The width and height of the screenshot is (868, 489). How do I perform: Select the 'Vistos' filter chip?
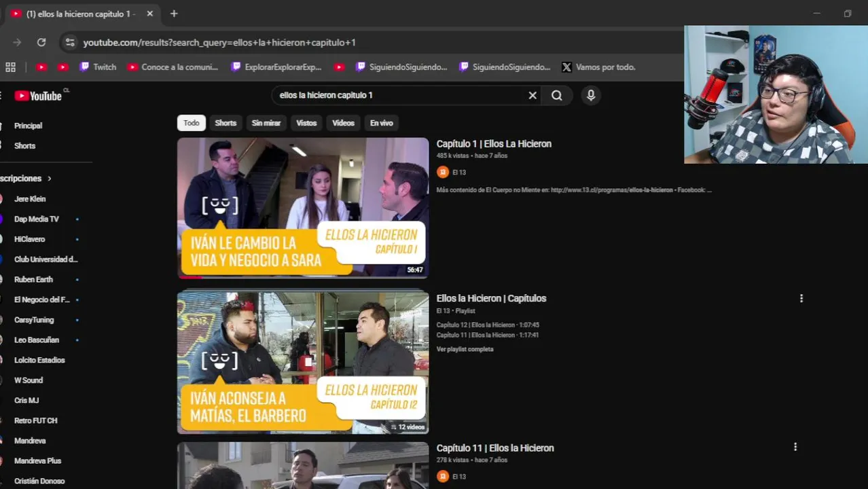(306, 123)
